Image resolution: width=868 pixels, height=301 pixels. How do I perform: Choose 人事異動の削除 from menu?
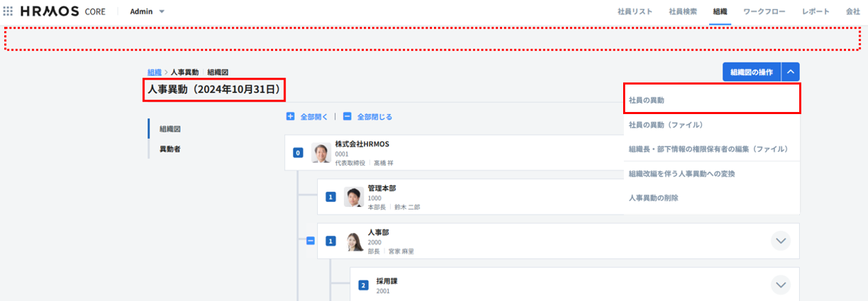[658, 198]
